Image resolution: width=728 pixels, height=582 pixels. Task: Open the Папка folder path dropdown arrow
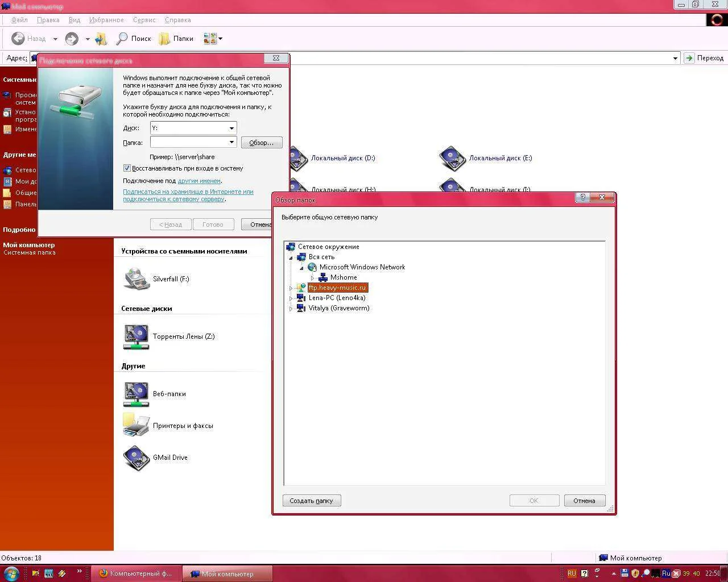pyautogui.click(x=231, y=142)
